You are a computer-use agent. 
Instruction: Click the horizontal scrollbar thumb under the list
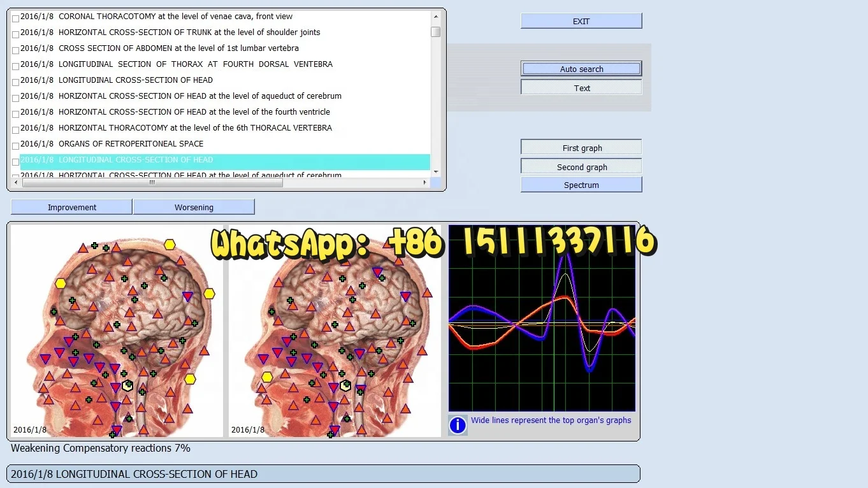point(152,183)
